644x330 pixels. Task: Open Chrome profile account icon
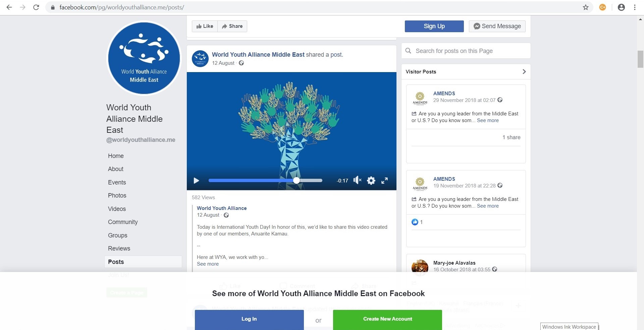coord(621,7)
